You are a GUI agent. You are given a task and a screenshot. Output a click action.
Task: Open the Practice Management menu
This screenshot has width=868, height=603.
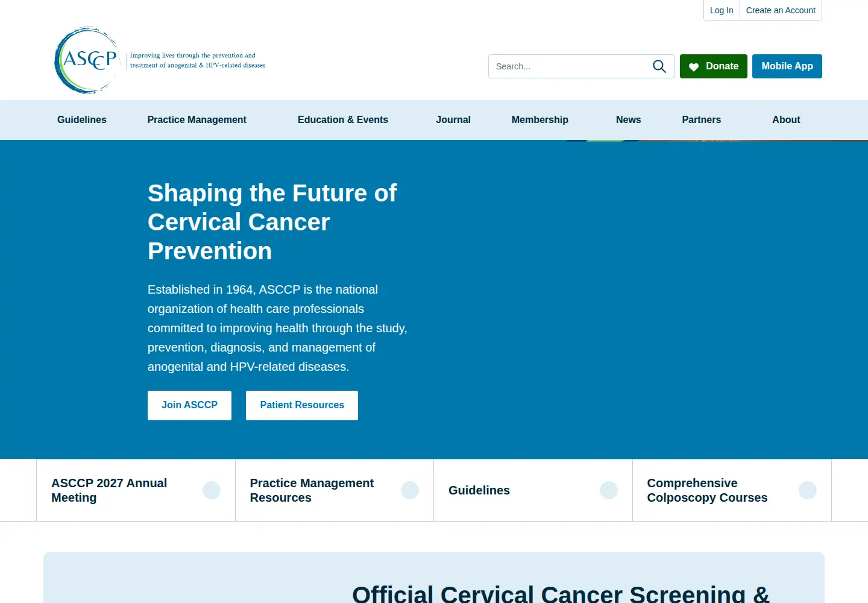pos(197,120)
